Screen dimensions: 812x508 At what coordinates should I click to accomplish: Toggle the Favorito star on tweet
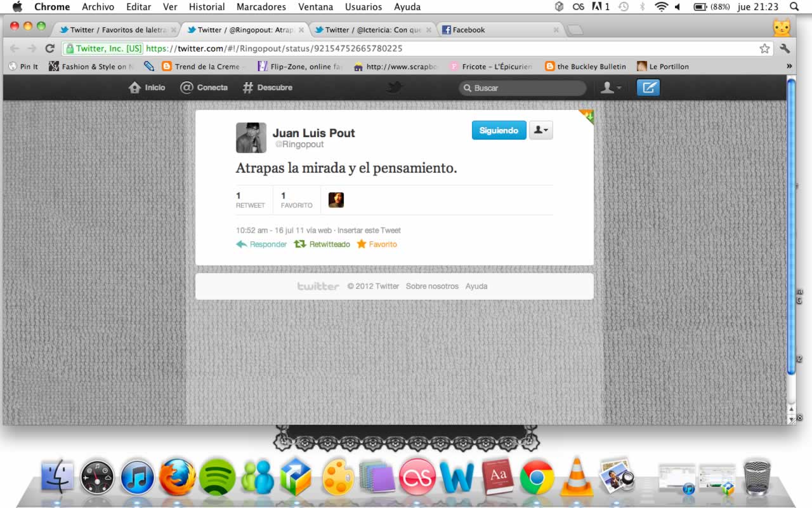pos(377,244)
